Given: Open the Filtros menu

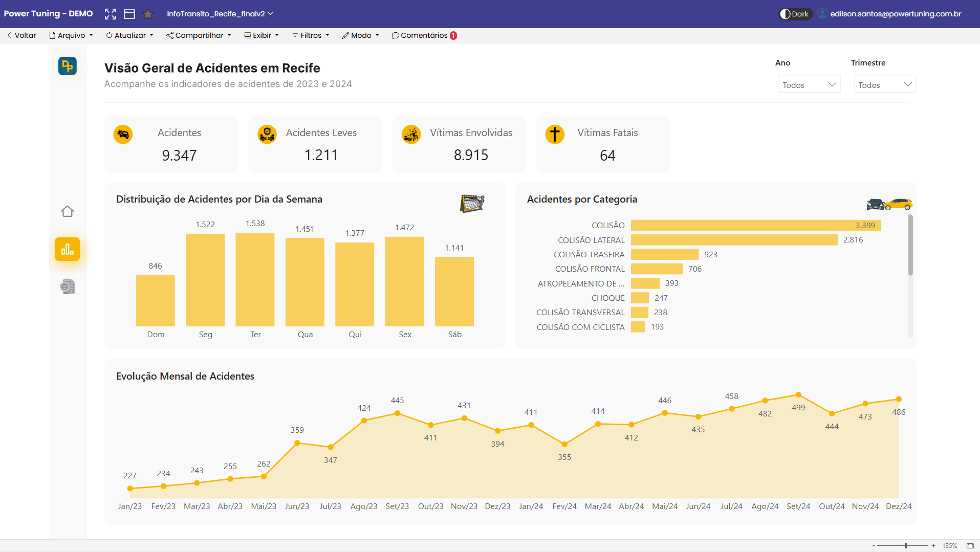Looking at the screenshot, I should (x=311, y=35).
